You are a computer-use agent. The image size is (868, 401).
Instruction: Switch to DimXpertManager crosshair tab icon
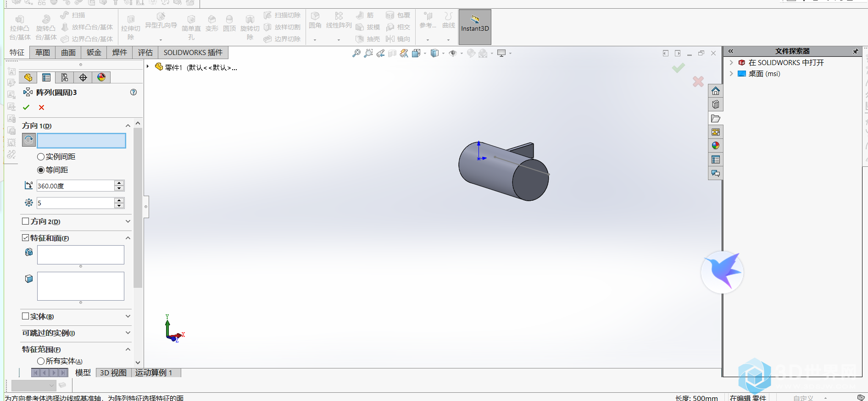click(x=83, y=77)
